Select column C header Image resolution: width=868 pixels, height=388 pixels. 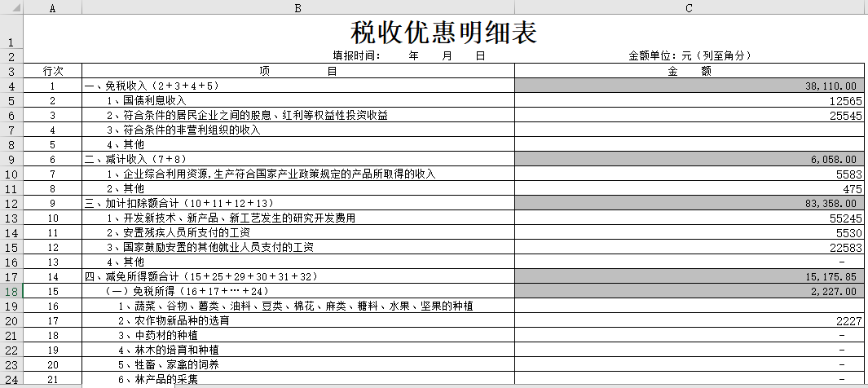click(x=690, y=8)
